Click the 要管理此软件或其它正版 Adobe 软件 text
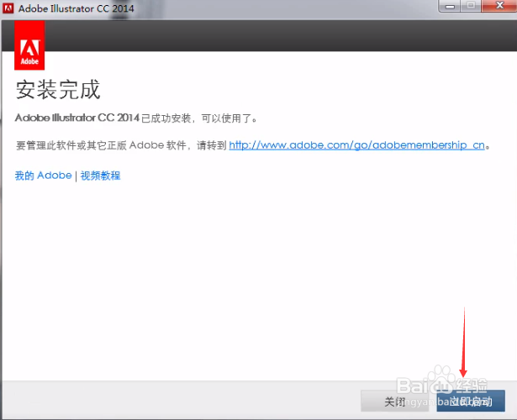 [101, 145]
